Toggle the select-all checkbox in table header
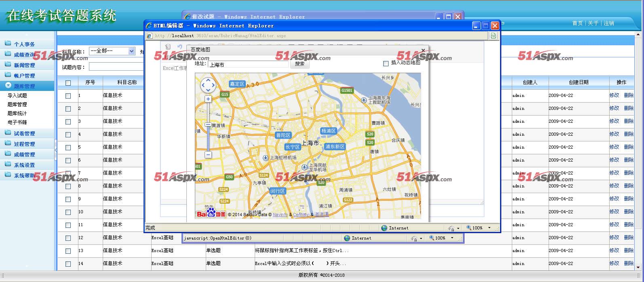The image size is (644, 282). pyautogui.click(x=68, y=83)
